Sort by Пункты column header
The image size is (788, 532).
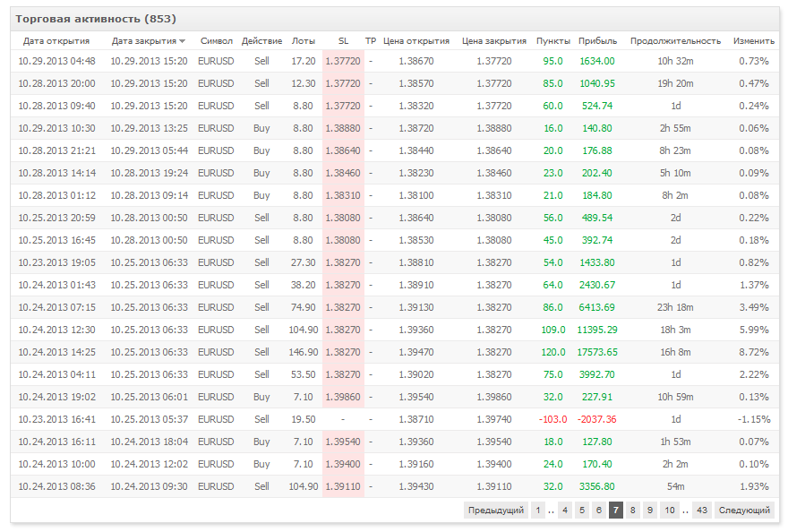tap(552, 41)
